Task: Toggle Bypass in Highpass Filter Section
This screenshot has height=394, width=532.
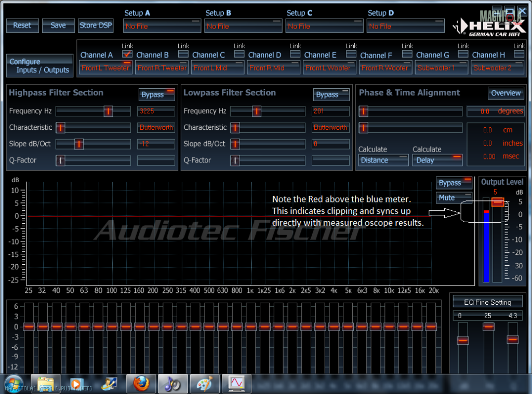Action: pyautogui.click(x=157, y=94)
